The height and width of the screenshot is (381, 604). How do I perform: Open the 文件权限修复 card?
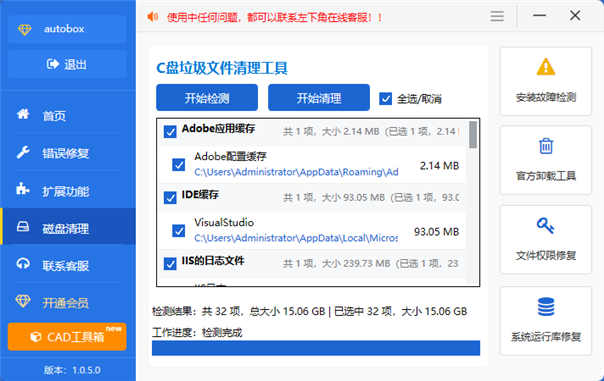click(x=546, y=240)
